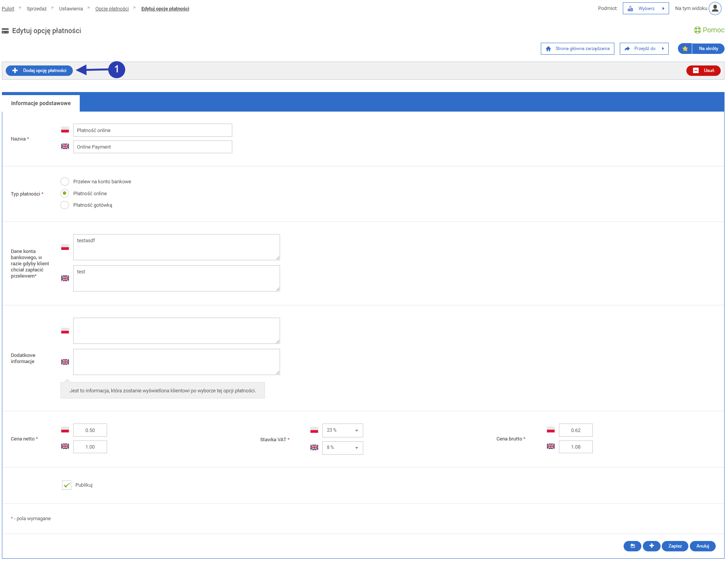Click the home icon for Strona główna zarządzania
The image size is (728, 561).
[x=549, y=49]
